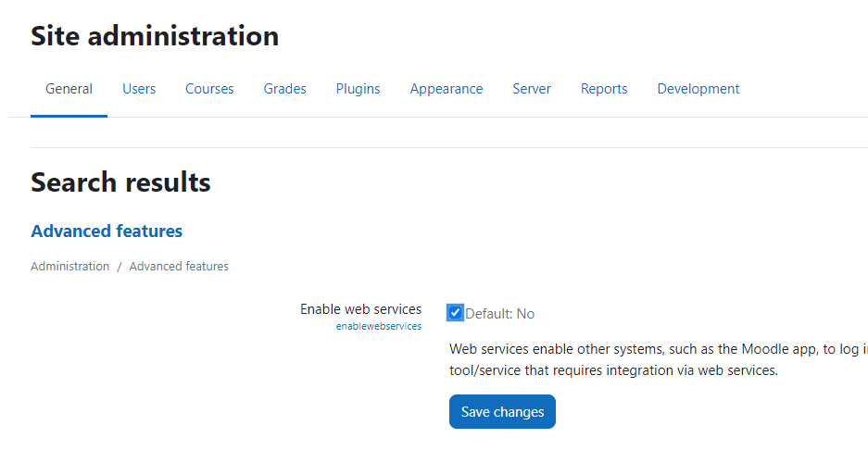The image size is (868, 463).
Task: Go to the Courses tab
Action: (209, 89)
